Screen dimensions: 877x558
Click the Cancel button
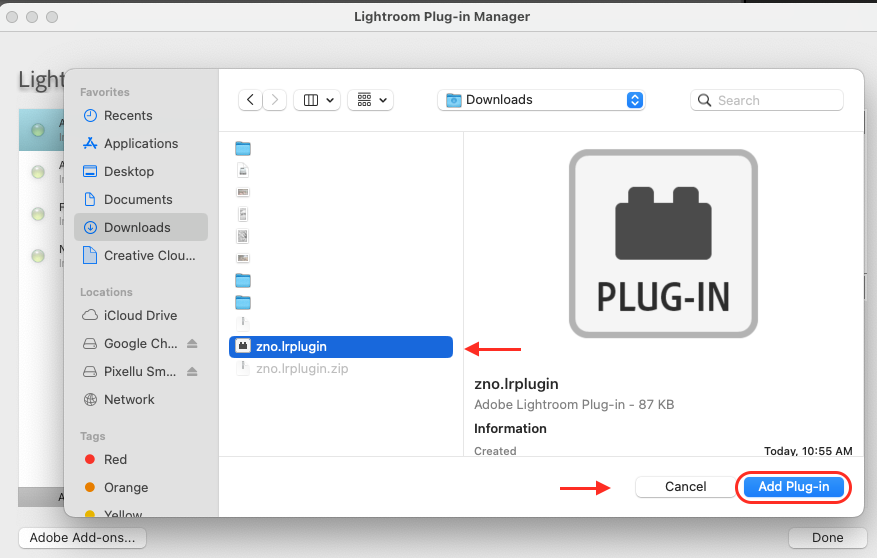pos(685,487)
